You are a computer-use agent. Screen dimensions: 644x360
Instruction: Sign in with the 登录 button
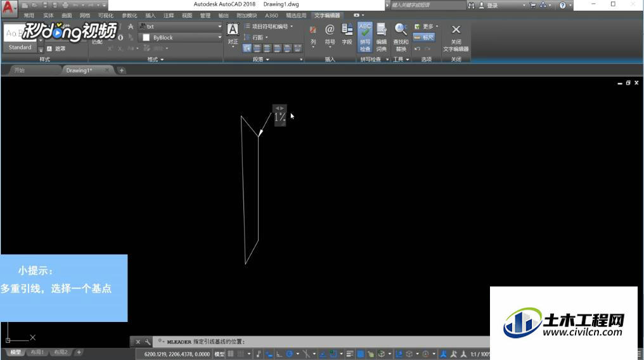coord(489,5)
